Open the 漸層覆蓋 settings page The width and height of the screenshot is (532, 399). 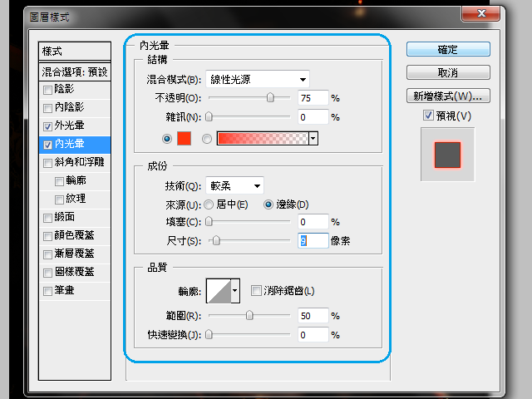[x=74, y=254]
